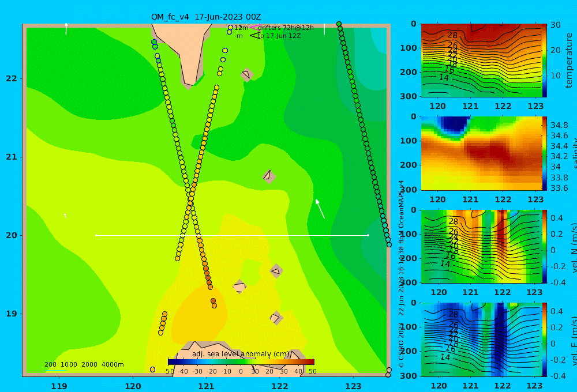The width and height of the screenshot is (577, 392).
Task: Click the sea level anomaly colorbar
Action: (x=241, y=362)
